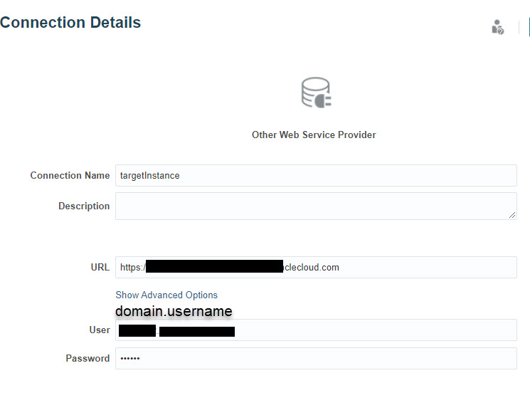Click the URL label
The image size is (530, 420).
pyautogui.click(x=100, y=267)
